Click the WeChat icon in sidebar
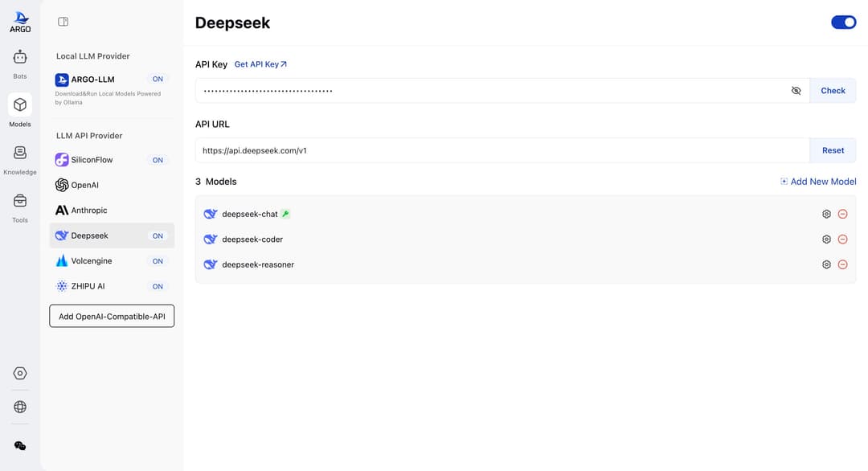This screenshot has height=471, width=868. pyautogui.click(x=20, y=445)
